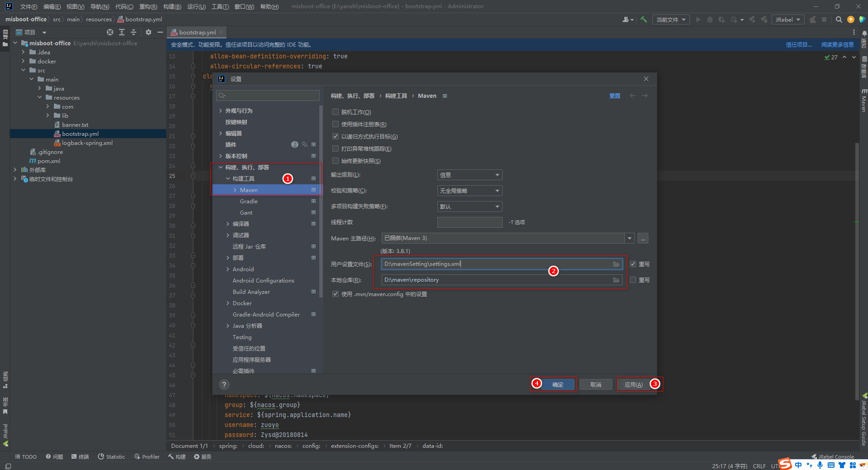Open the File menu
Image resolution: width=868 pixels, height=470 pixels.
(29, 6)
